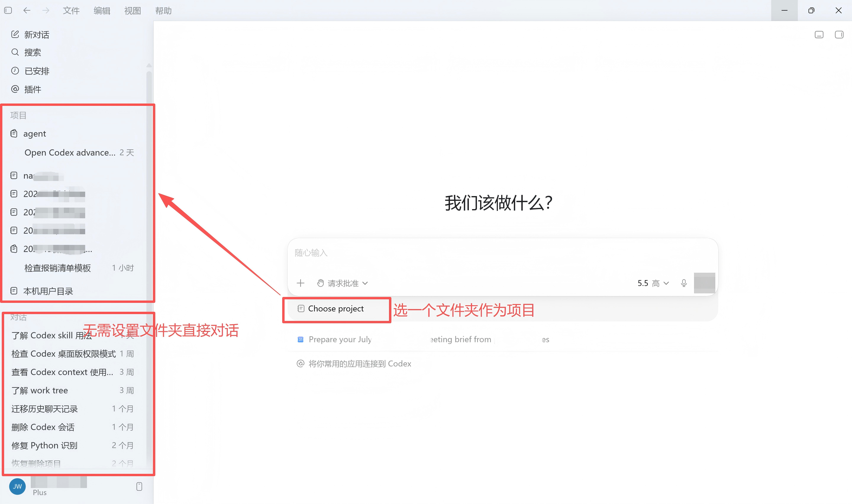Open the 5.5 高 model dropdown
The width and height of the screenshot is (852, 504).
(x=653, y=283)
